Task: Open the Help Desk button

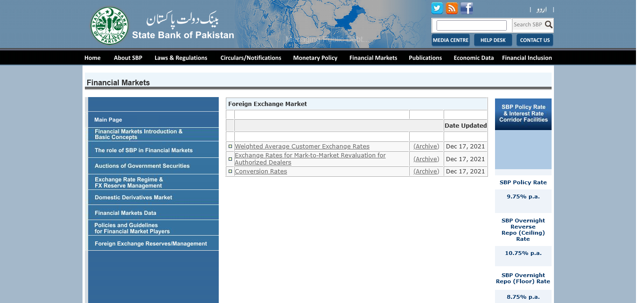Action: coord(493,40)
